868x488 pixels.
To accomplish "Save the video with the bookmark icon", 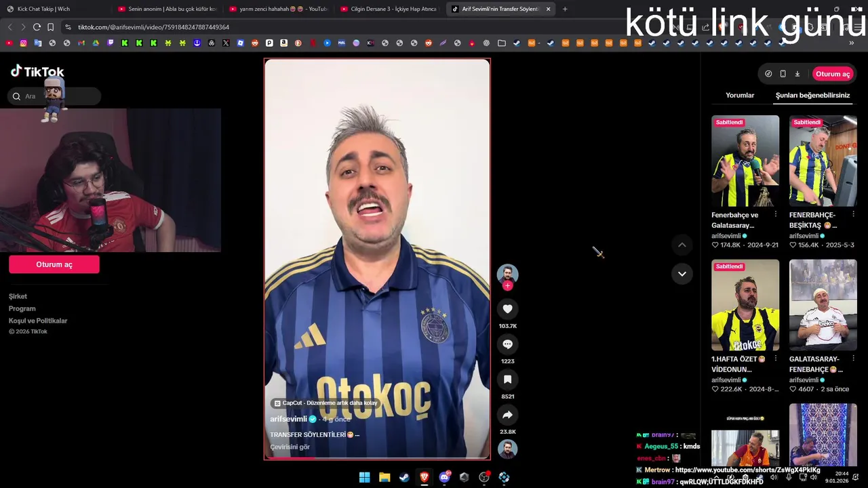I will [507, 380].
